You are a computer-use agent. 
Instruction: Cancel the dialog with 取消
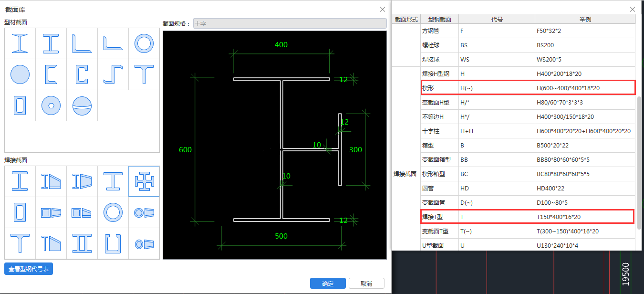coord(366,283)
